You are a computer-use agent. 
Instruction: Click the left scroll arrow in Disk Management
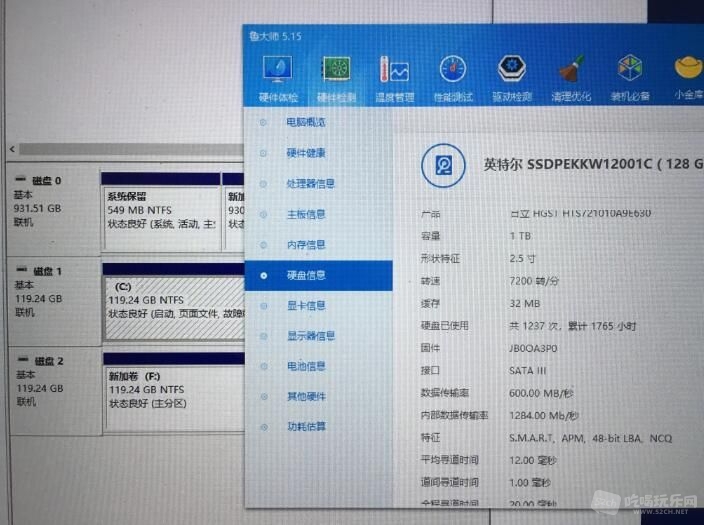pos(12,149)
